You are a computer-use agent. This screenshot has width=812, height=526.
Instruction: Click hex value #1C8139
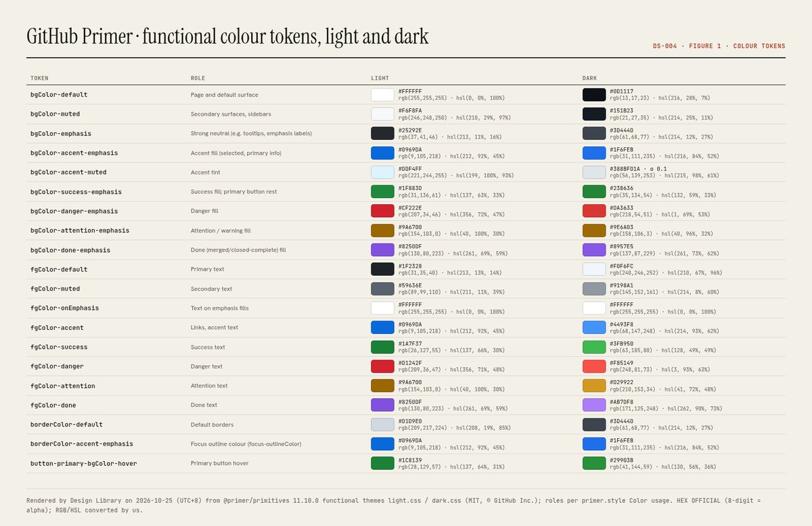pos(410,460)
